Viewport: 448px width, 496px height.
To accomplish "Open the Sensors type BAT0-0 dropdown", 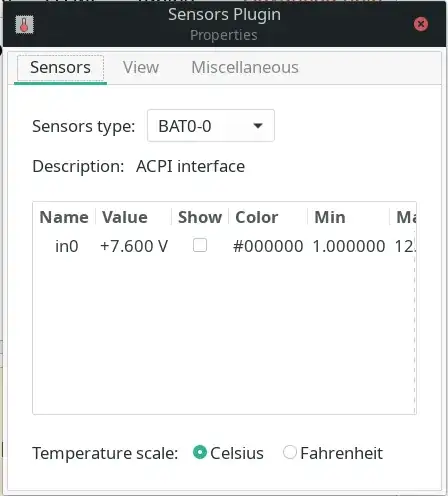I will click(x=211, y=126).
